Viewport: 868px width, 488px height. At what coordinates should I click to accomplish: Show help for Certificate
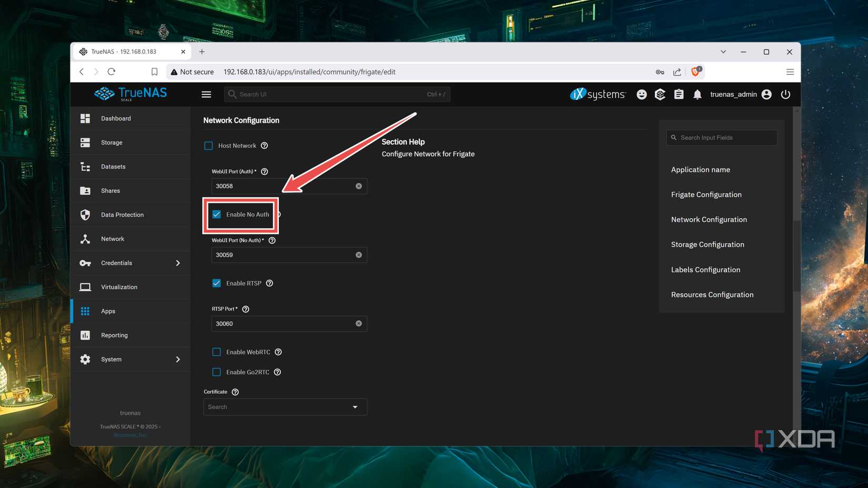coord(235,392)
